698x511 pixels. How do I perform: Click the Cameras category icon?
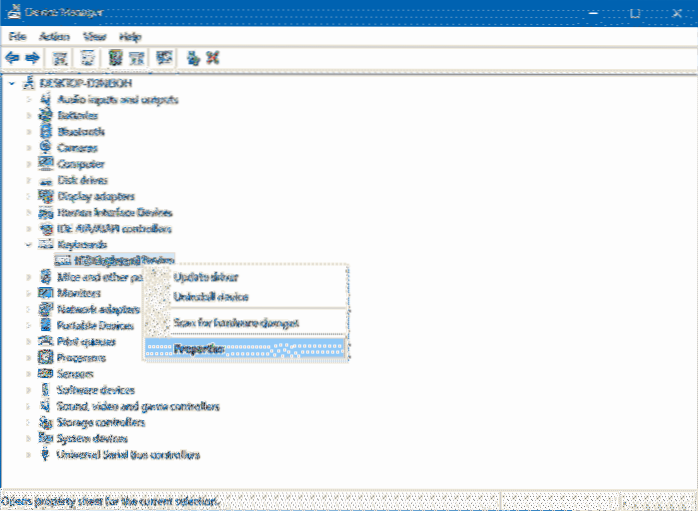45,148
